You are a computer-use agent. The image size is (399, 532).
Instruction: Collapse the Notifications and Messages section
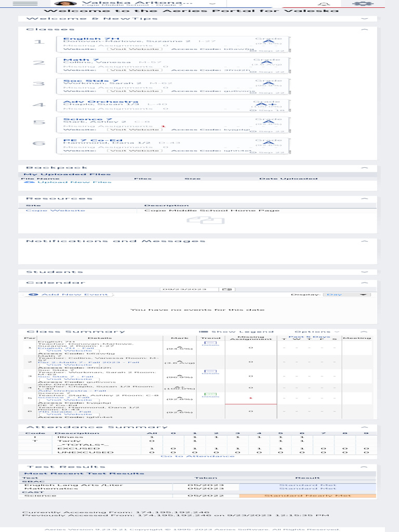(x=365, y=241)
